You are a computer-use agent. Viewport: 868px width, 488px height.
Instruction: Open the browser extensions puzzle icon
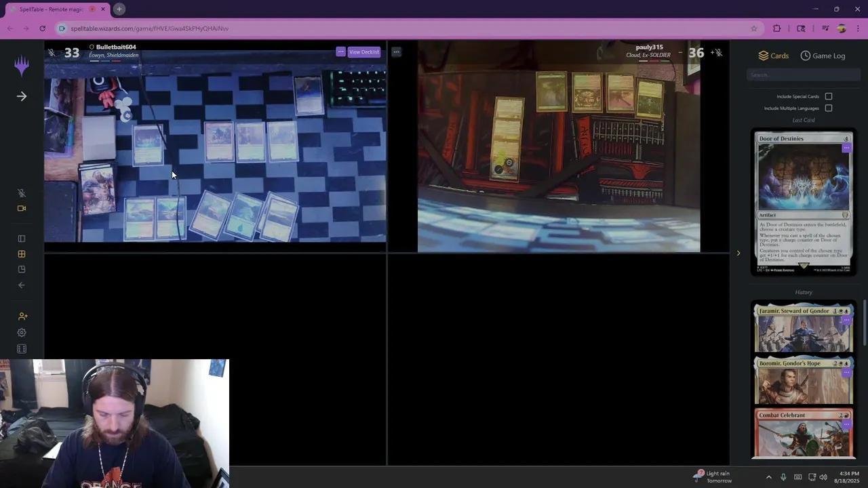click(x=777, y=28)
